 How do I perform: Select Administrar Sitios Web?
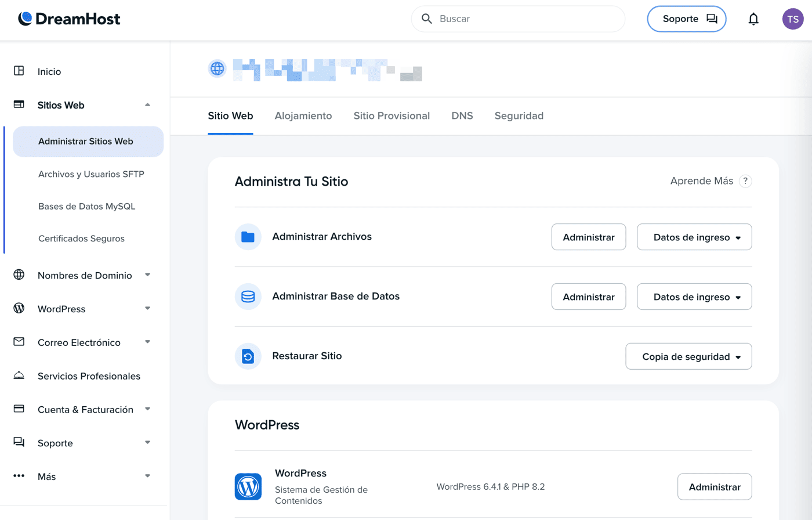(88, 142)
